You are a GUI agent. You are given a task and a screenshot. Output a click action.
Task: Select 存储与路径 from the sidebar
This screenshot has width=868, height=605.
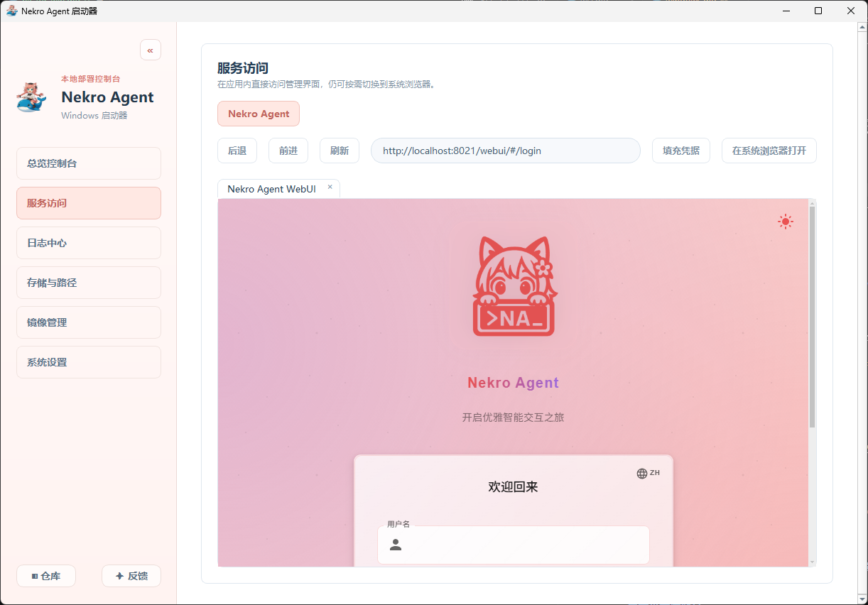pos(89,283)
